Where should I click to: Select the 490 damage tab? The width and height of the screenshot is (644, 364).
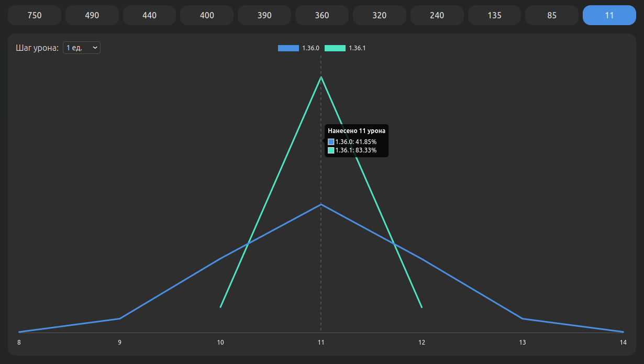pyautogui.click(x=92, y=15)
